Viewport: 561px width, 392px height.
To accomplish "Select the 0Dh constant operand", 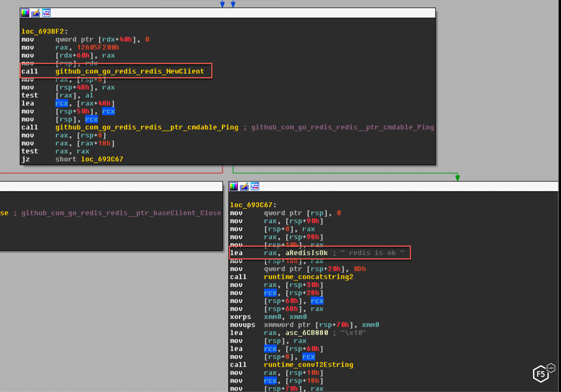I will (360, 269).
